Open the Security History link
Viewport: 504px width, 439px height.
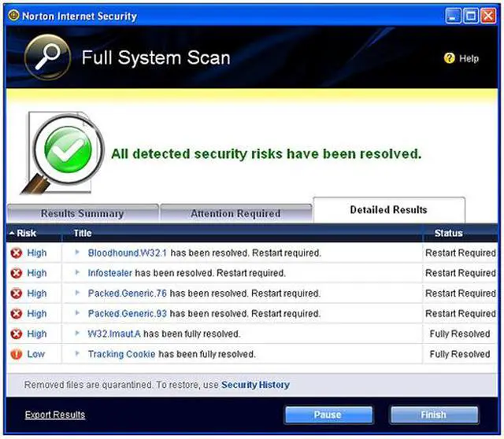pyautogui.click(x=255, y=385)
